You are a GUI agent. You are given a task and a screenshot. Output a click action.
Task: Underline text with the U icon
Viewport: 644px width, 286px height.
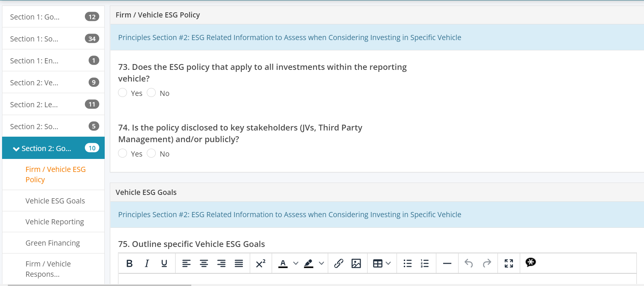(x=164, y=263)
